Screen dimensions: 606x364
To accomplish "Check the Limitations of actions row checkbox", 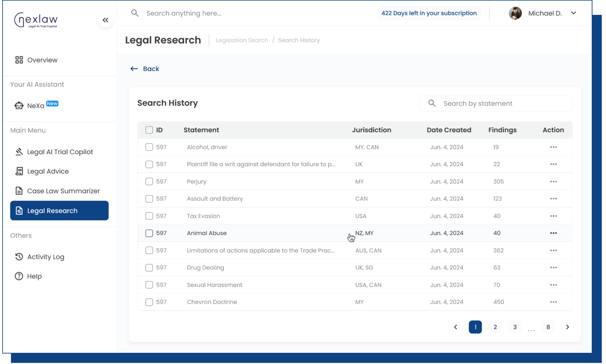I will click(x=149, y=250).
